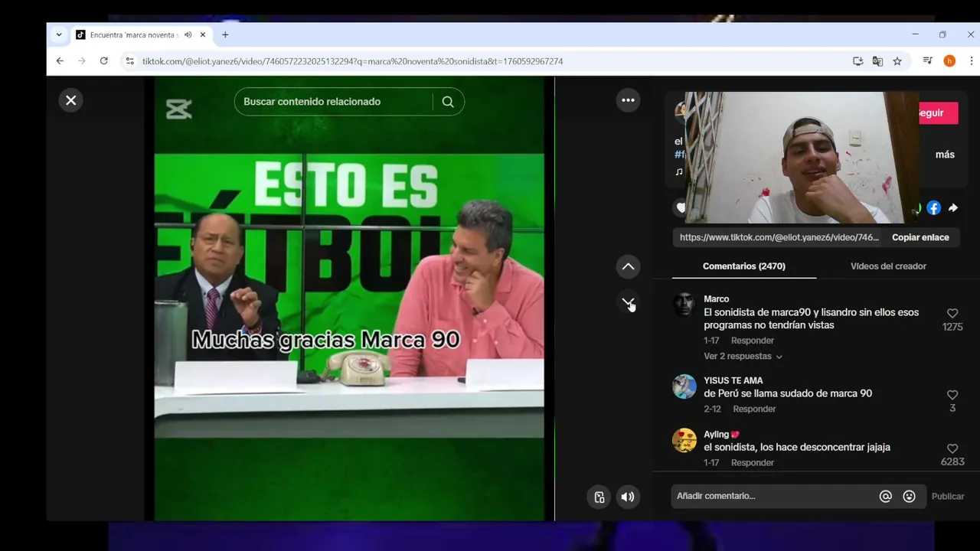Reload the page in Chrome
The height and width of the screenshot is (551, 980).
103,61
